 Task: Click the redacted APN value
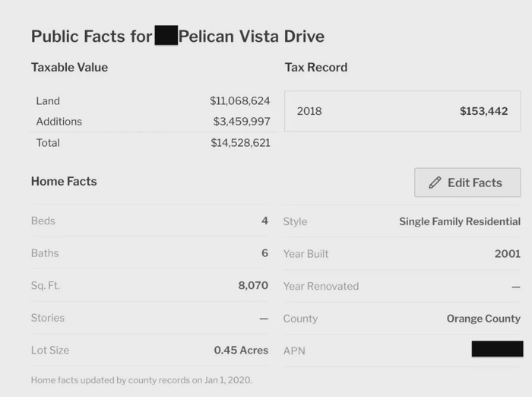(x=497, y=350)
